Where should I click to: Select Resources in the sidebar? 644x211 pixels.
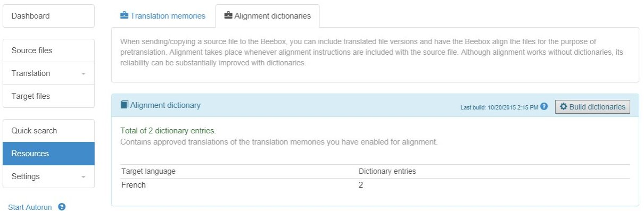point(49,154)
